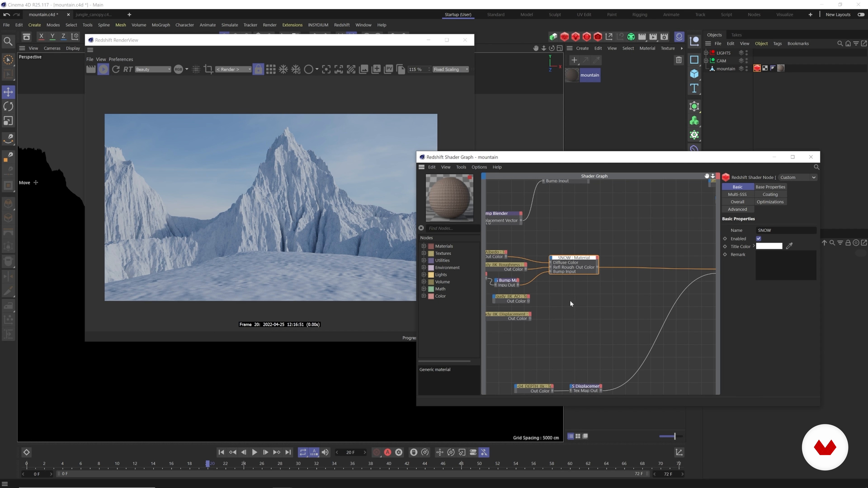The height and width of the screenshot is (488, 868).
Task: Delete material with trash icon
Action: (678, 60)
